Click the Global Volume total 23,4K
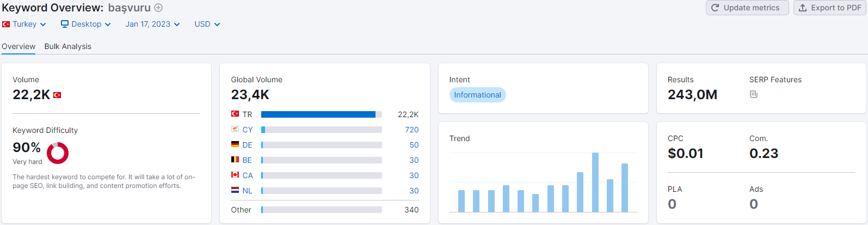Screen dimensions: 868x225 point(250,95)
